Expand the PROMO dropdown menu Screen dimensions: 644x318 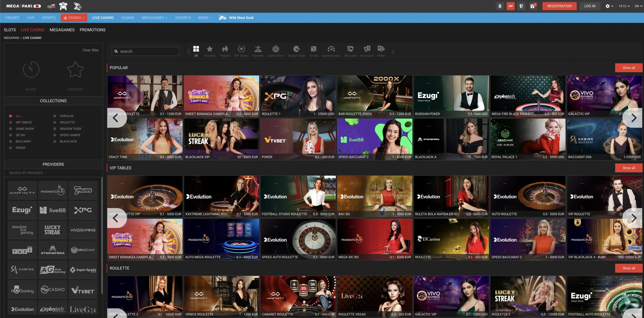pyautogui.click(x=74, y=18)
